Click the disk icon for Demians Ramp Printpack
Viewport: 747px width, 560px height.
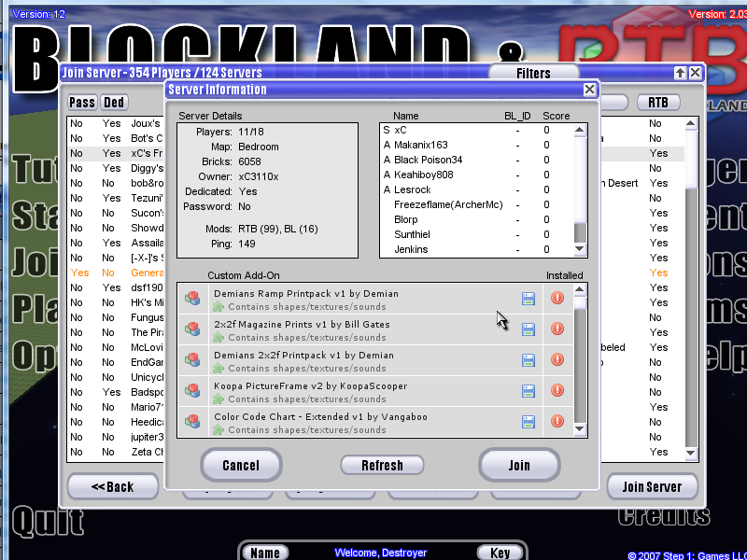point(528,299)
